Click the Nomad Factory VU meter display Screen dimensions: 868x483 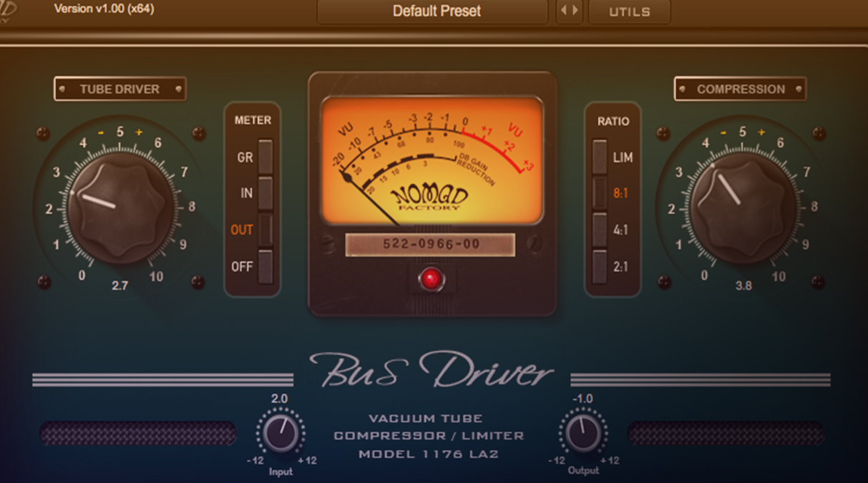[x=431, y=160]
